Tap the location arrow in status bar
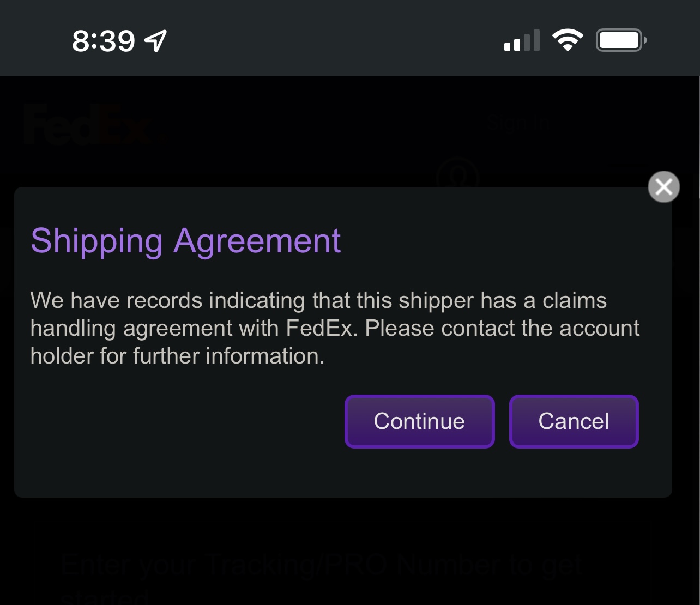Image resolution: width=700 pixels, height=605 pixels. point(156,40)
